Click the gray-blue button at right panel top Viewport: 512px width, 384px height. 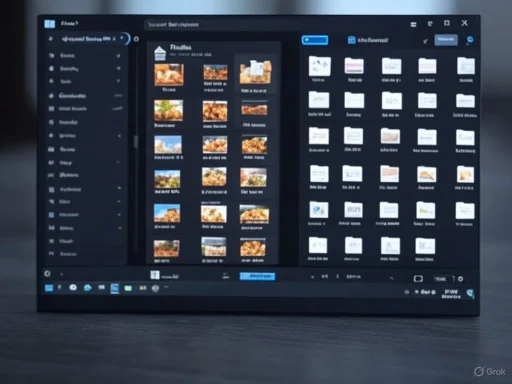446,40
